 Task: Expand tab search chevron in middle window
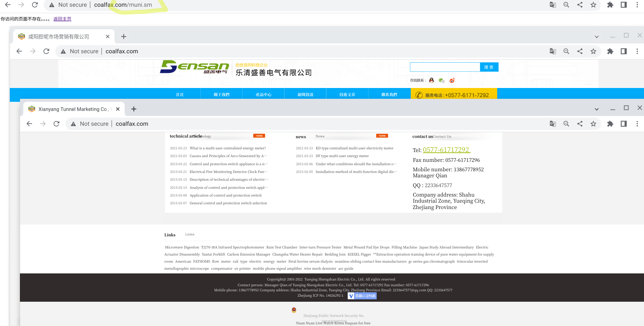[x=597, y=37]
